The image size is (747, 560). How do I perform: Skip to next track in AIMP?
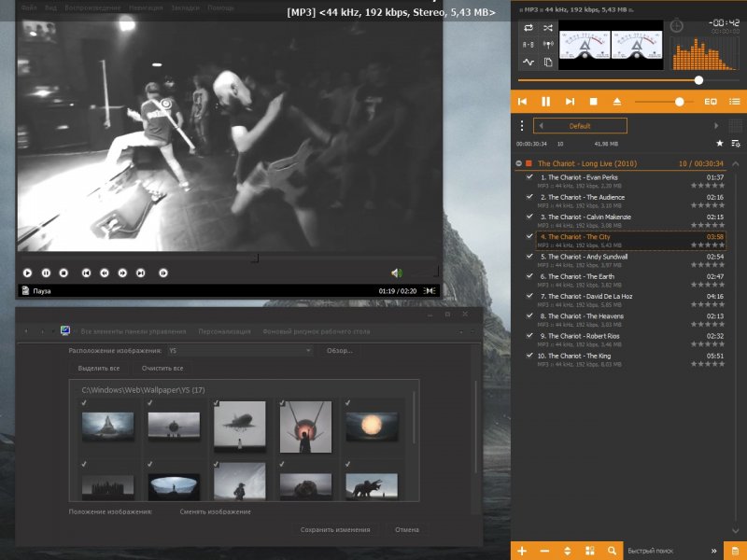pyautogui.click(x=570, y=102)
